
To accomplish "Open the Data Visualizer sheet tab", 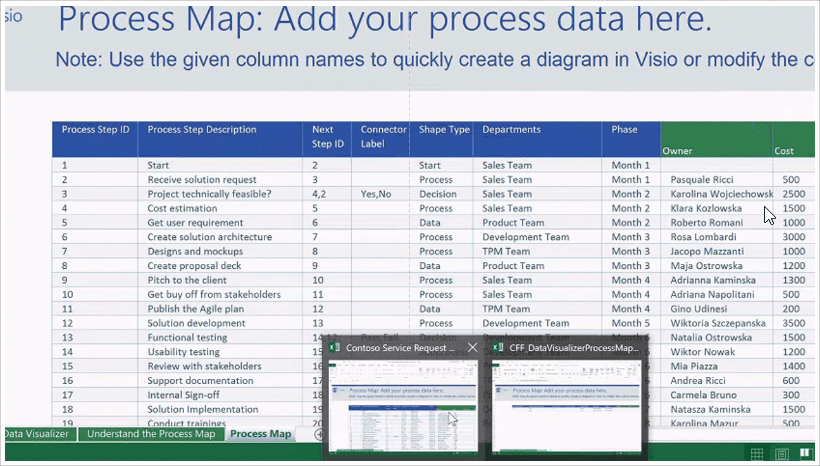I will tap(36, 434).
